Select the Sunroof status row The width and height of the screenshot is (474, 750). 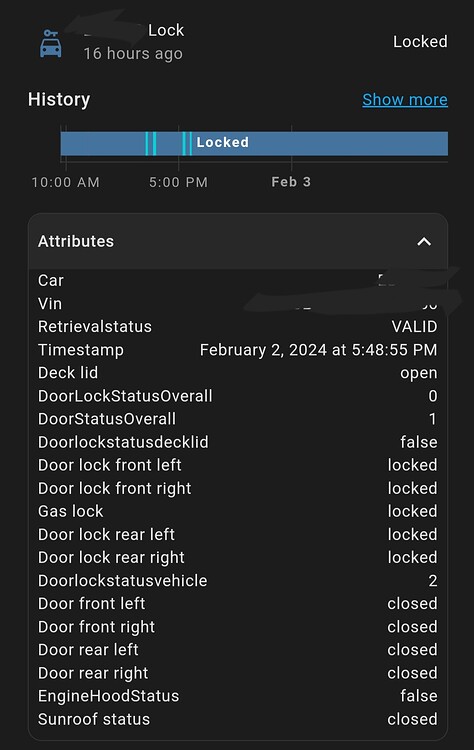(238, 719)
